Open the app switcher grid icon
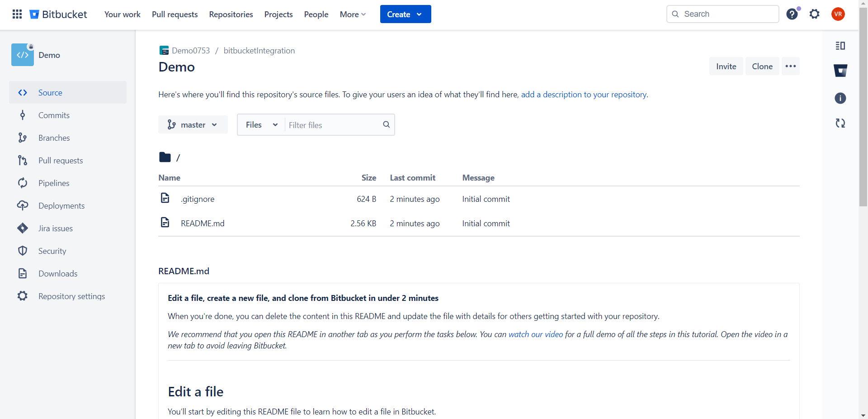This screenshot has width=868, height=419. point(17,14)
